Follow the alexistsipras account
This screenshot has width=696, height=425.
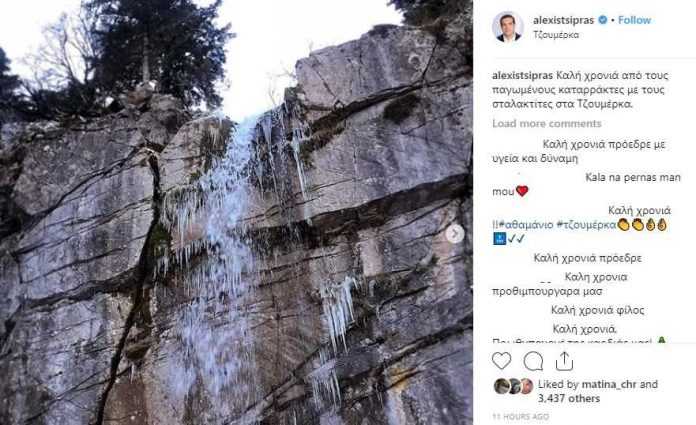click(x=635, y=20)
